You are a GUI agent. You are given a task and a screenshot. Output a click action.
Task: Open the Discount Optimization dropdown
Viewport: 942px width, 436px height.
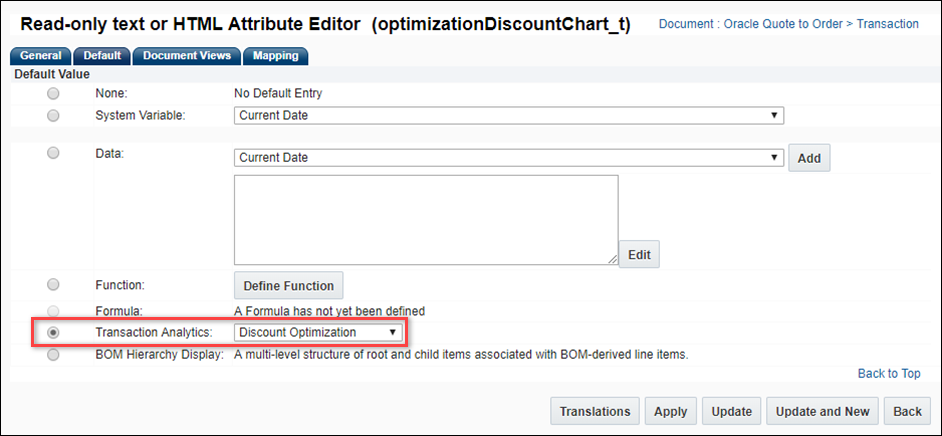(318, 332)
